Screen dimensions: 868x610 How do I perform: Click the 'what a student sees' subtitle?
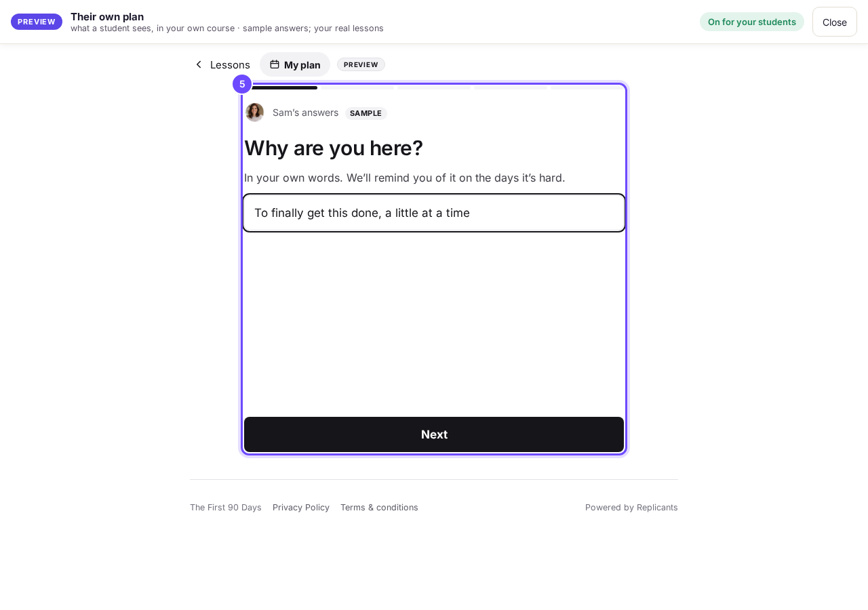click(227, 28)
